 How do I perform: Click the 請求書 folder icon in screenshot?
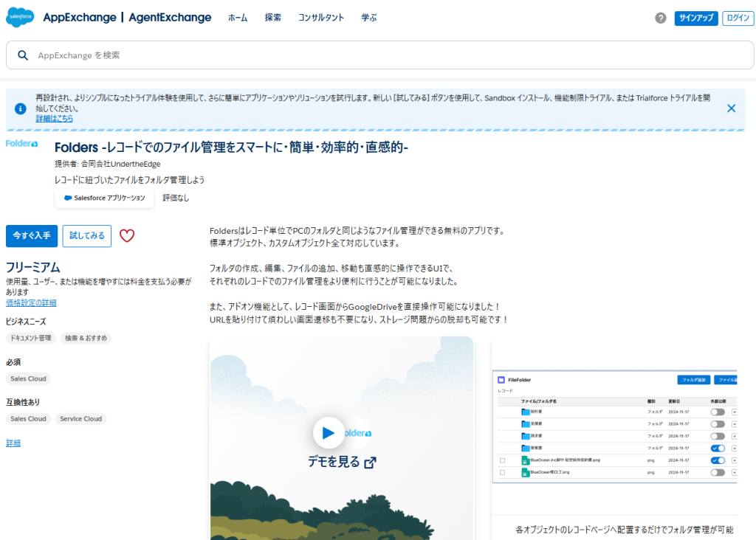pyautogui.click(x=525, y=436)
